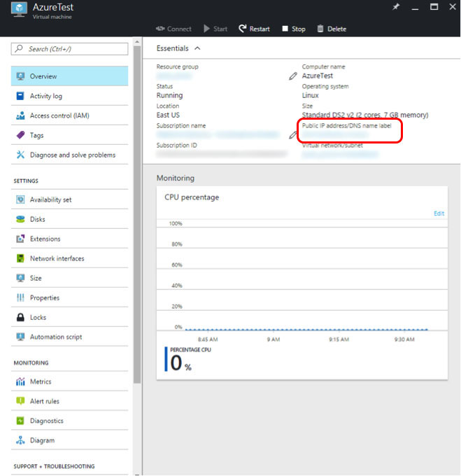Click the Network interfaces icon
Image resolution: width=461 pixels, height=476 pixels.
(20, 258)
